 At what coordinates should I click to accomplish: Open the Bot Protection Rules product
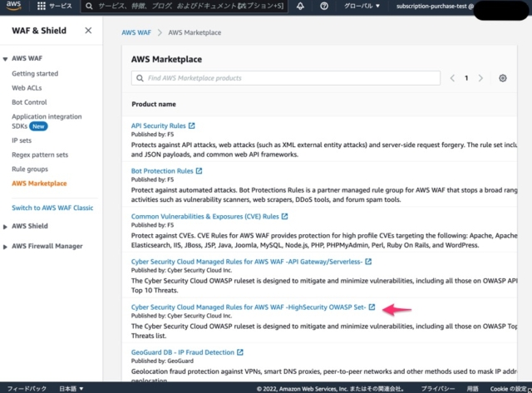tap(162, 171)
